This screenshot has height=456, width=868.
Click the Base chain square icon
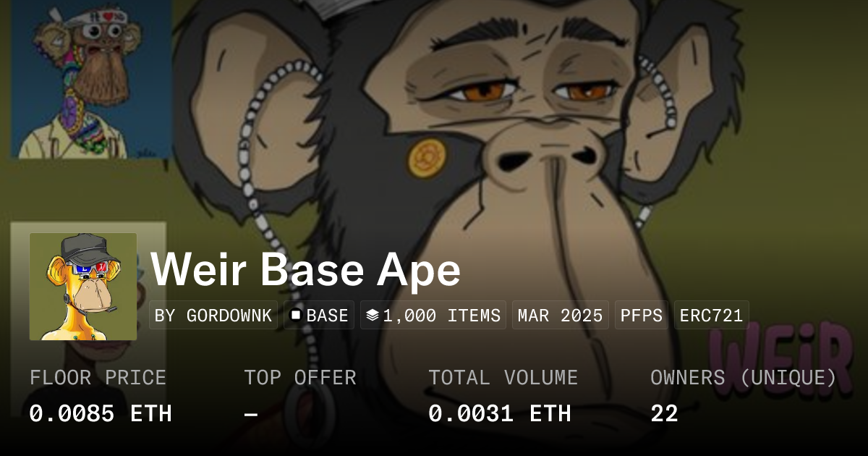click(296, 316)
